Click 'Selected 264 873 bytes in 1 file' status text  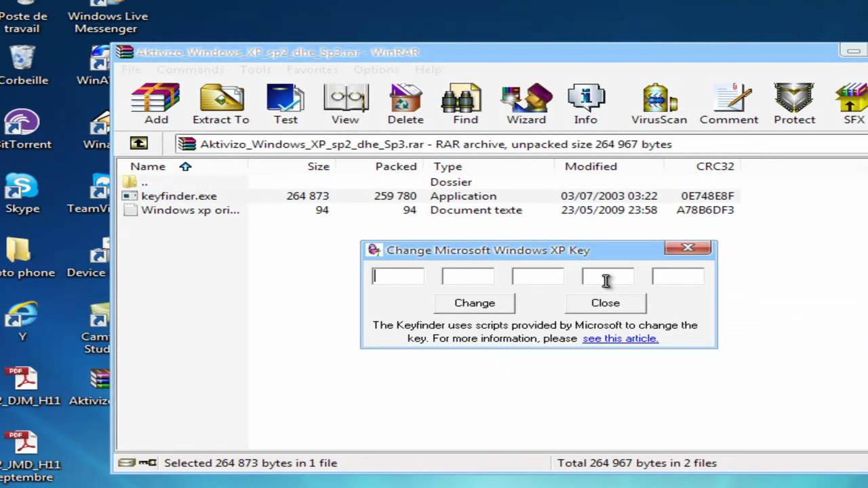(x=250, y=463)
